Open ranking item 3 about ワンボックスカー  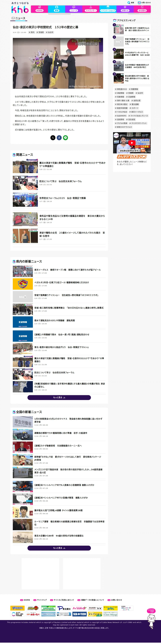click(132, 54)
